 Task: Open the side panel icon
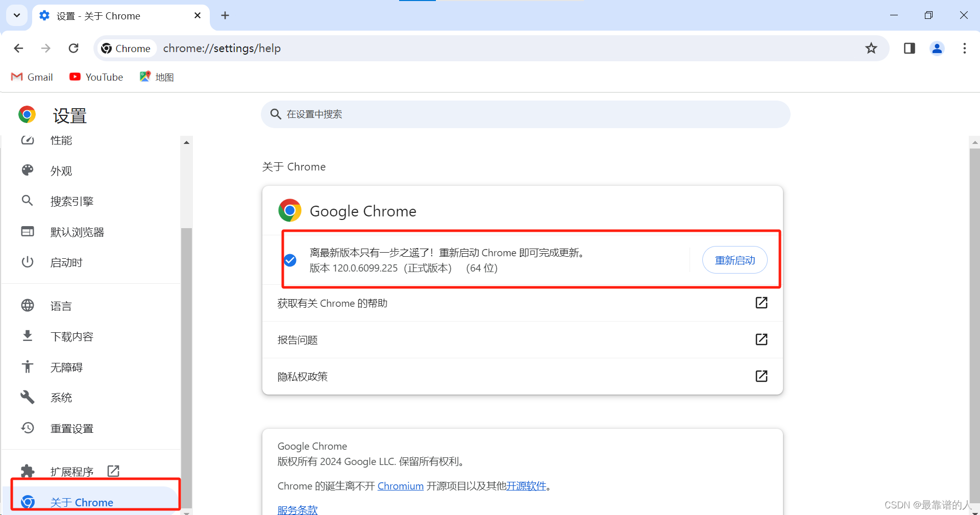[x=910, y=48]
